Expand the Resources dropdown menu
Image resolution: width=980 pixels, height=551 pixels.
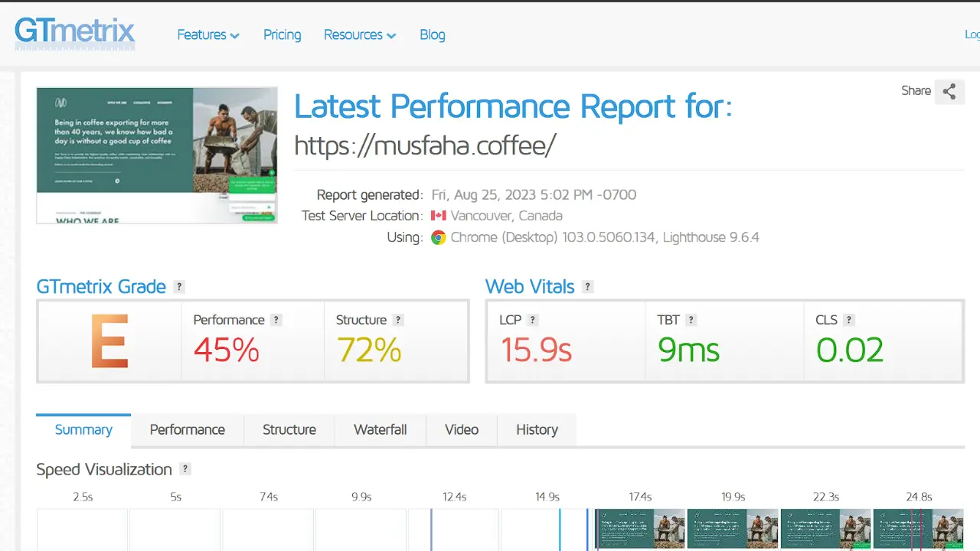pos(359,35)
